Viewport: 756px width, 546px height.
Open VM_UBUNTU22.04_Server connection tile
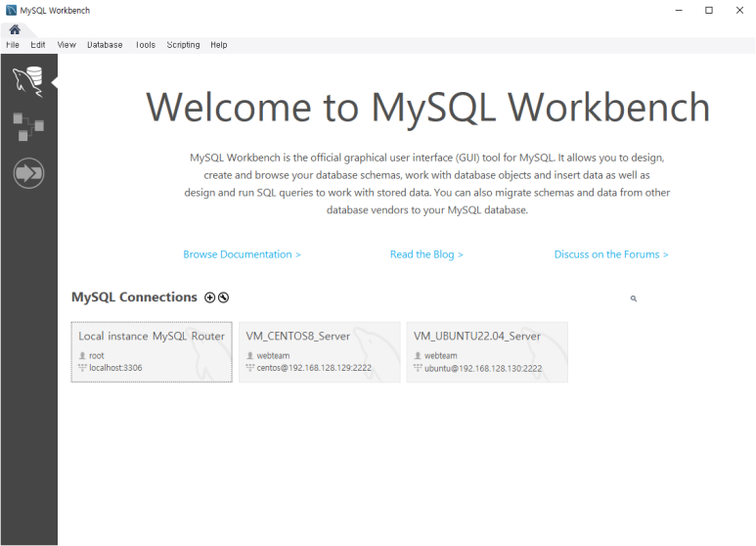(487, 352)
